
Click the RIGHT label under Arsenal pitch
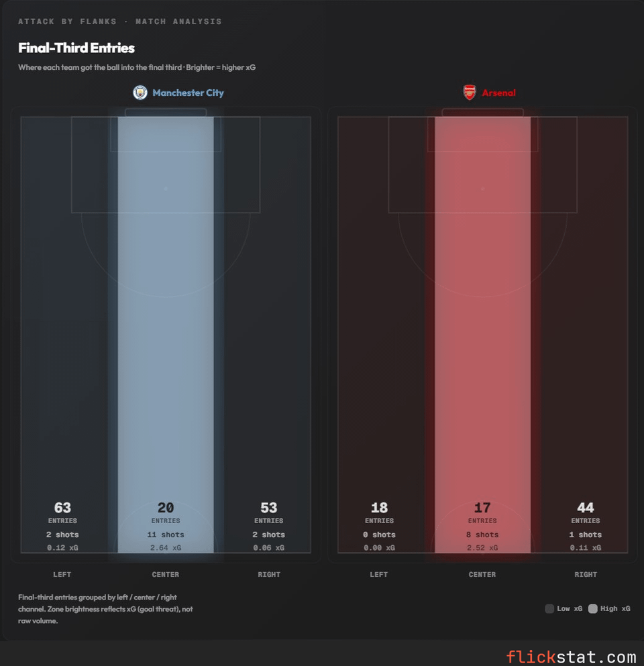click(x=586, y=575)
